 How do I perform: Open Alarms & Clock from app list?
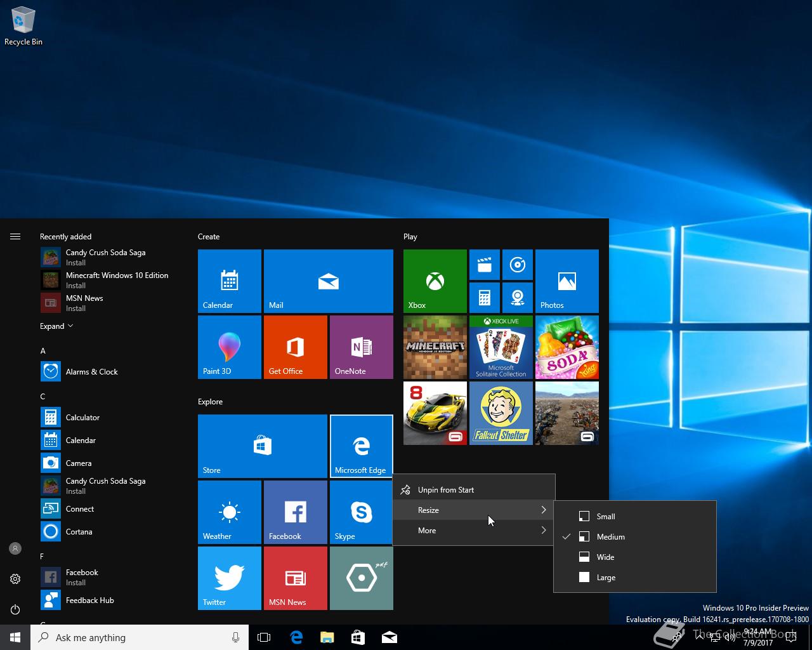coord(112,372)
